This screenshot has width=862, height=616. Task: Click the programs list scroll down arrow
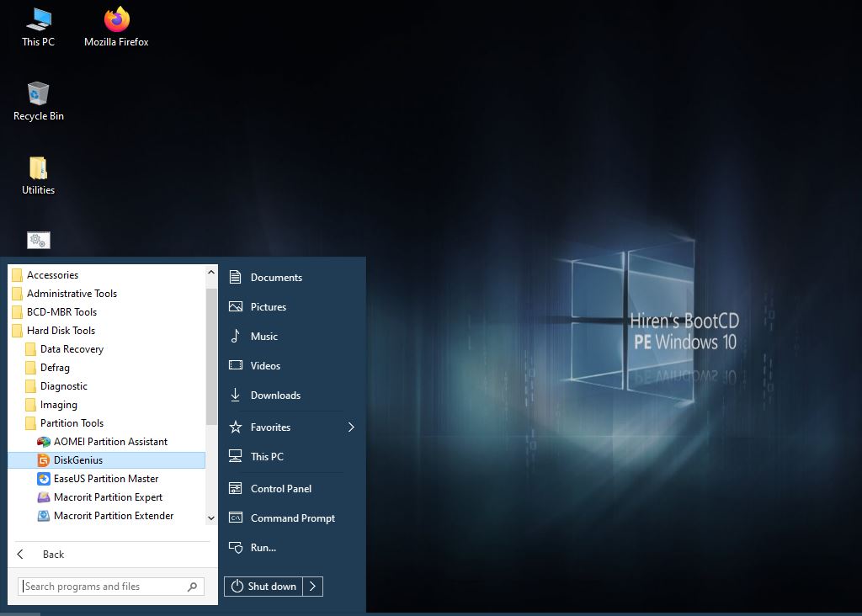(211, 518)
